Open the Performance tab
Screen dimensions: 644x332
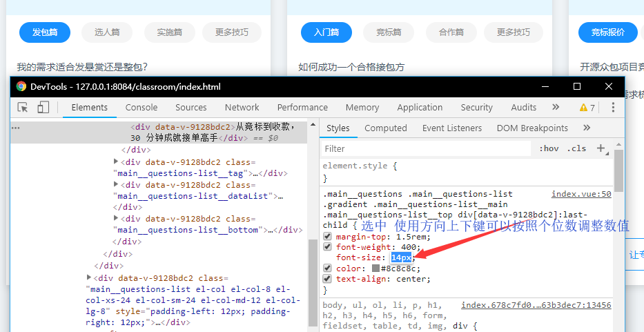(x=302, y=108)
